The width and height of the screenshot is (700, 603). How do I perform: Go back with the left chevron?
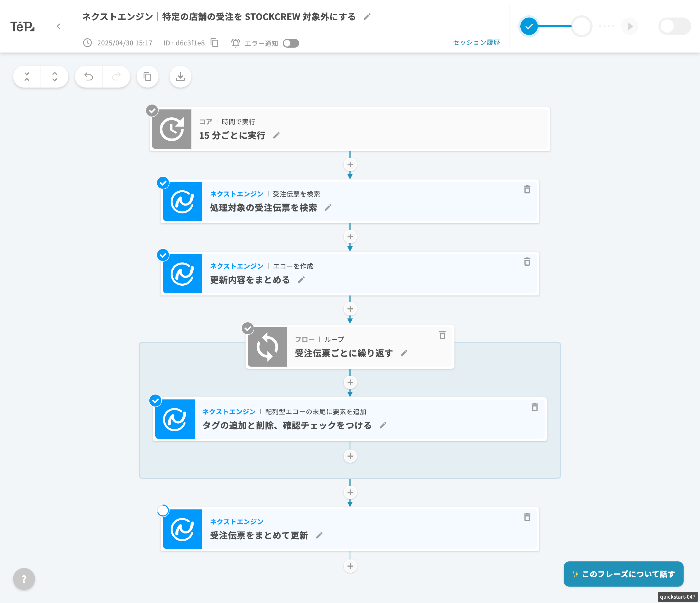coord(59,26)
